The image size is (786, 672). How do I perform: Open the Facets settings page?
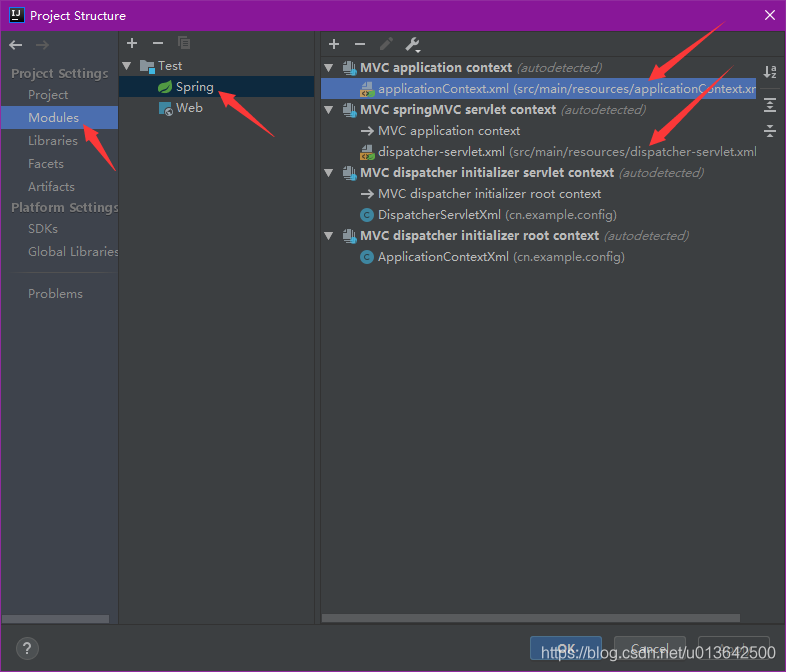46,164
